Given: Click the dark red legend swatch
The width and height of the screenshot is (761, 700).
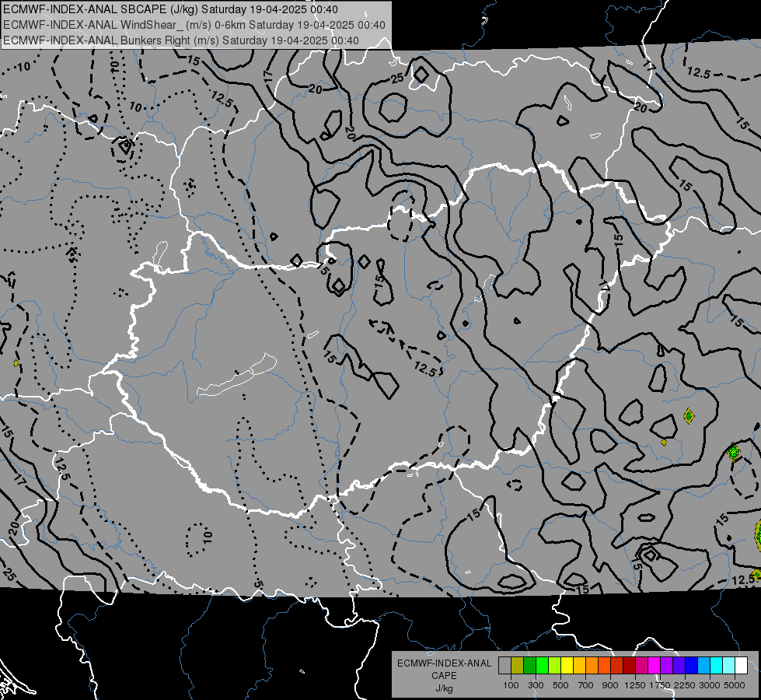Looking at the screenshot, I should [x=629, y=666].
